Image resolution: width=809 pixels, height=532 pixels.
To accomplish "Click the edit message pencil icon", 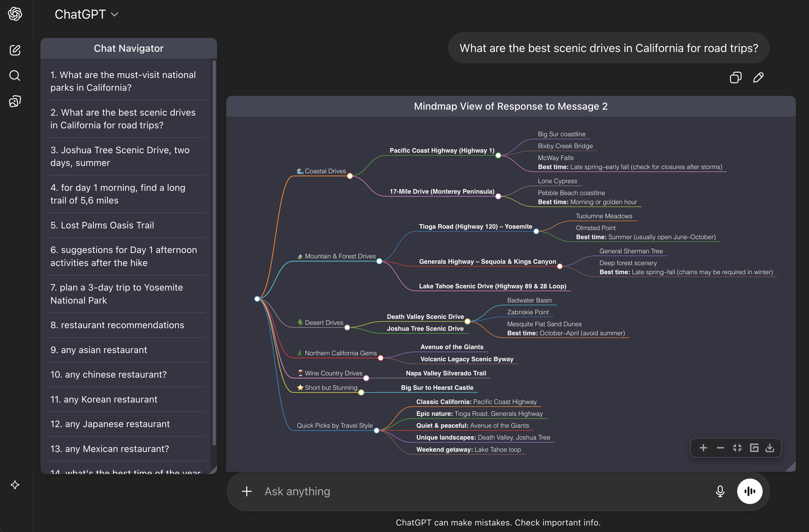I will 758,77.
